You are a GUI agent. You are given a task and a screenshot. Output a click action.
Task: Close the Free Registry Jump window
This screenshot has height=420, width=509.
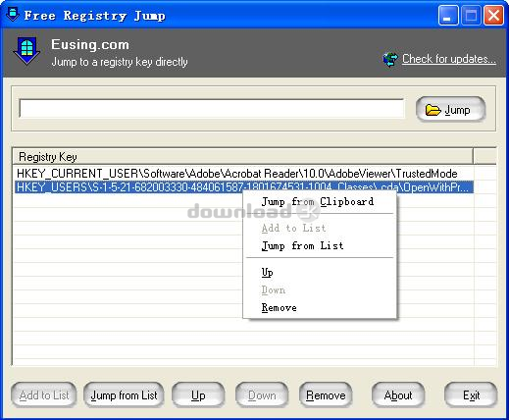(493, 16)
